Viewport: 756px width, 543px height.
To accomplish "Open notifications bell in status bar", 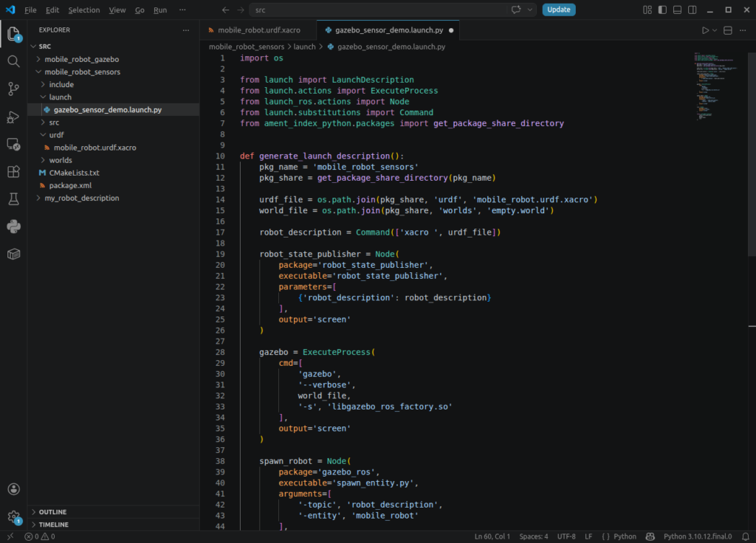I will pyautogui.click(x=746, y=536).
